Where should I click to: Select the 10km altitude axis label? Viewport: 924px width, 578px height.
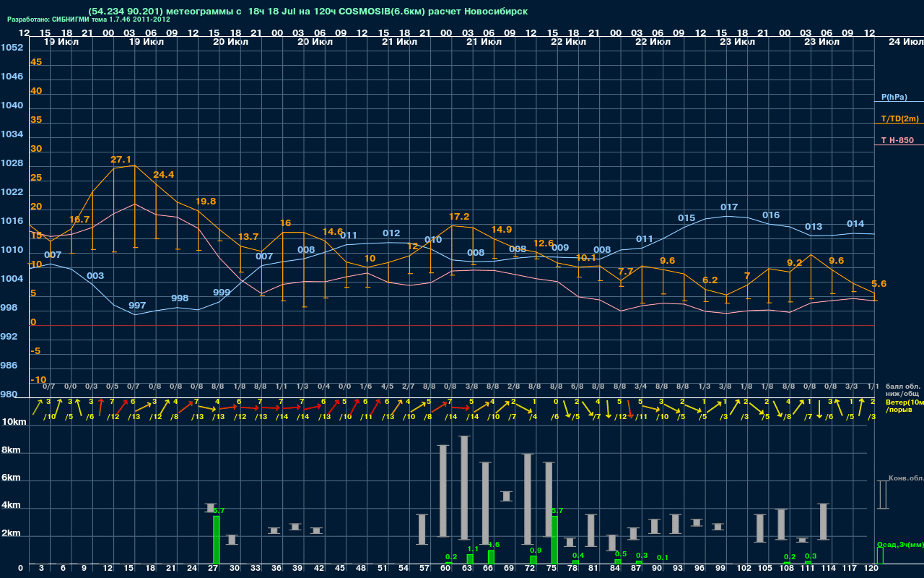point(13,422)
